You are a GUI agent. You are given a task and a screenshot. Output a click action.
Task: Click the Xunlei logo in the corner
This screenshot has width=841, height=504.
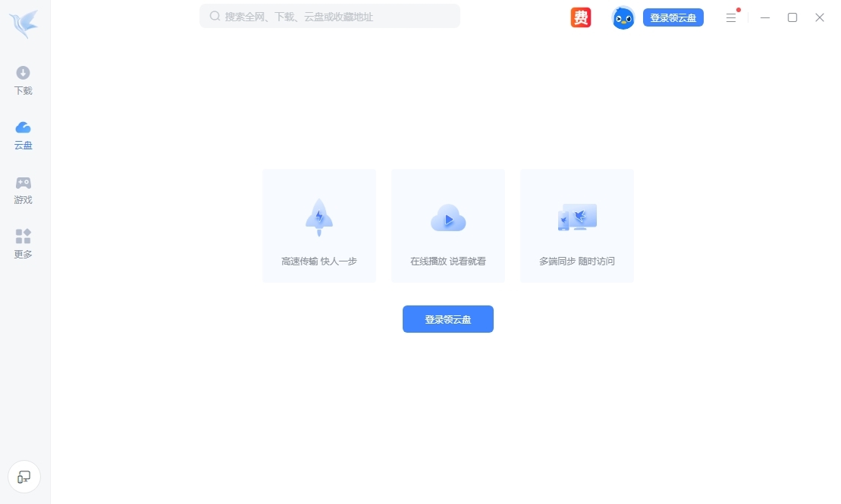pyautogui.click(x=23, y=23)
